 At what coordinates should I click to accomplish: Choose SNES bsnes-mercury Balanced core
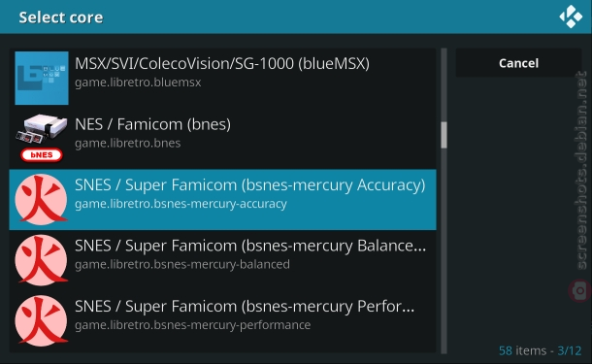pos(223,260)
